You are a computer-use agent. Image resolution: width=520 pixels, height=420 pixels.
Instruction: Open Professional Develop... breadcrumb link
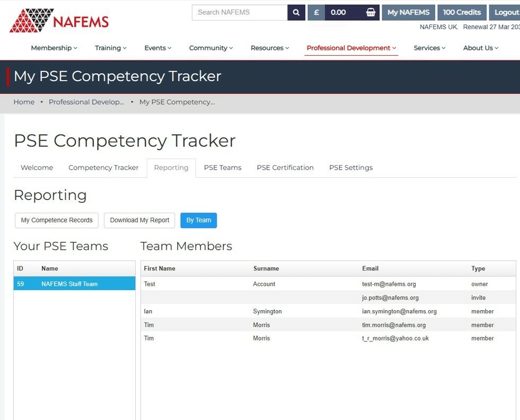[86, 102]
